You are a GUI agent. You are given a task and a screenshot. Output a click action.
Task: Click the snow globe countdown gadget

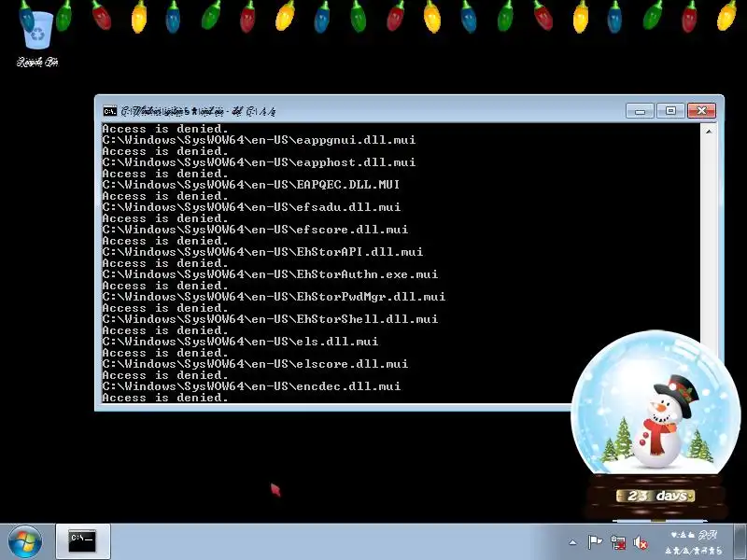[x=655, y=425]
